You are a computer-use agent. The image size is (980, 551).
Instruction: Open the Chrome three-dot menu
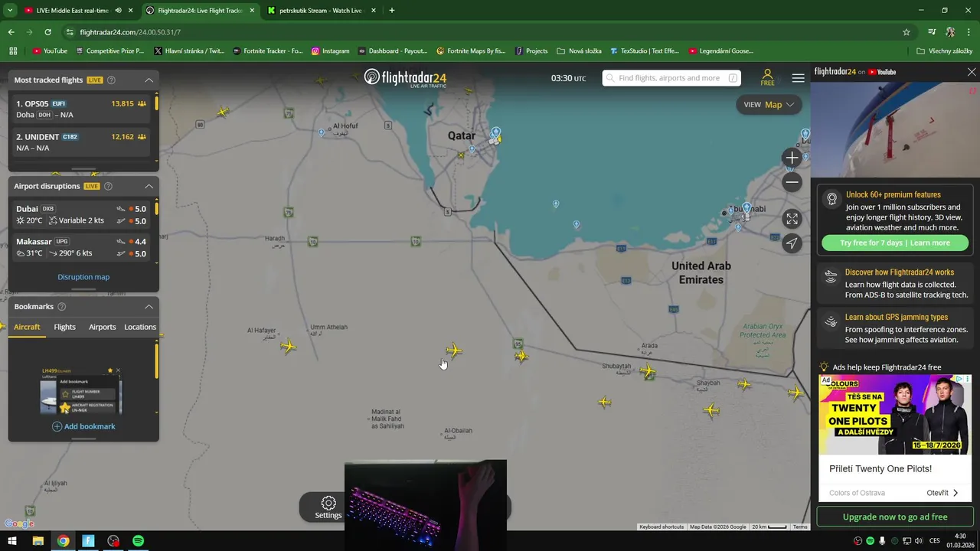[x=969, y=32]
